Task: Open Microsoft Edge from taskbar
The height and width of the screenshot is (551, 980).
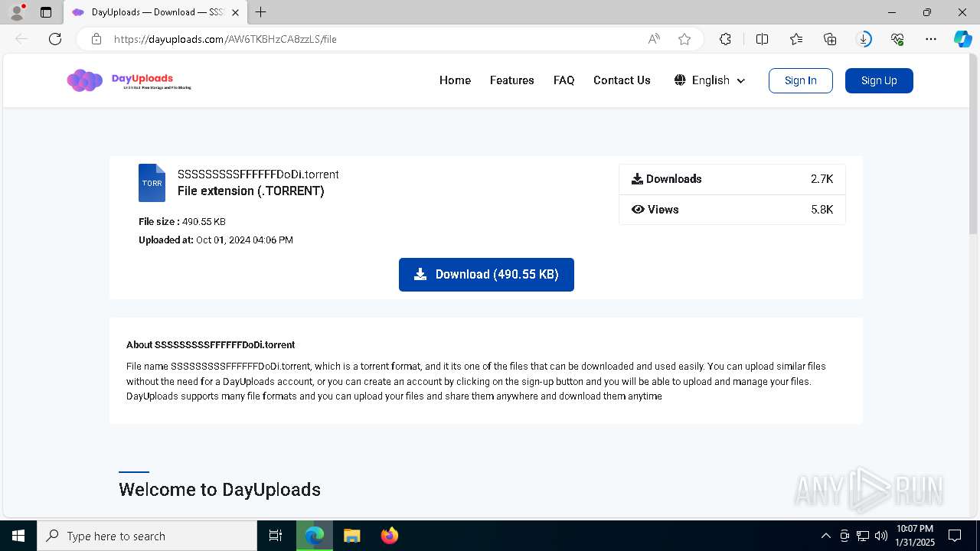Action: (315, 536)
